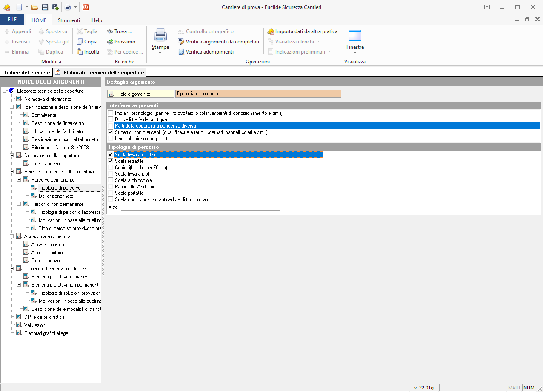The image size is (543, 392).
Task: Collapse the Accesso alla copertura node
Action: (x=12, y=236)
